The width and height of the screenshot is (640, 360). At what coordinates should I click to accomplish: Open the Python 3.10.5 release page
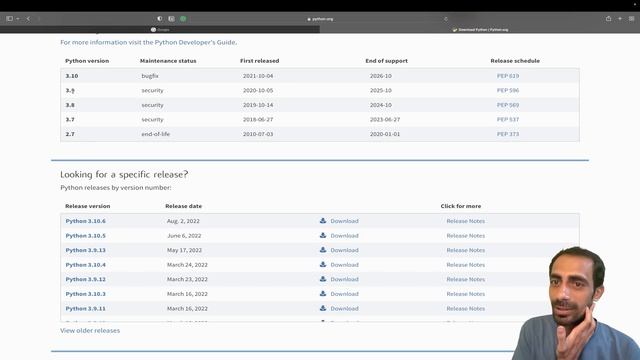coord(85,236)
